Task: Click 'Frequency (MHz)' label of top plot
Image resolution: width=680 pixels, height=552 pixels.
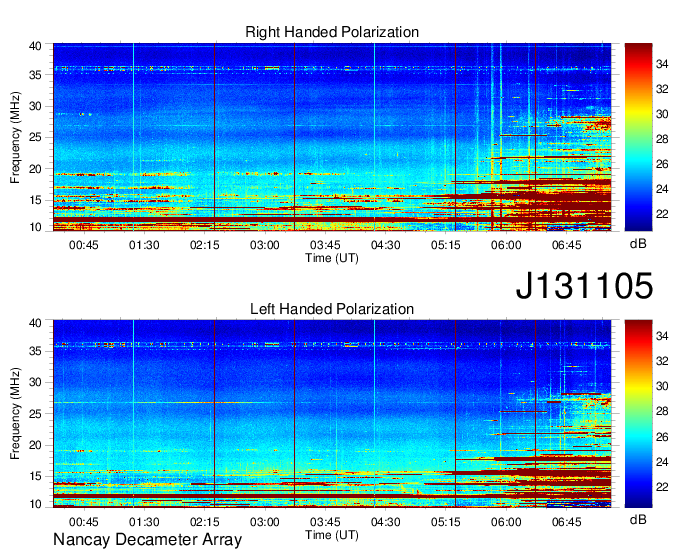Action: 15,137
